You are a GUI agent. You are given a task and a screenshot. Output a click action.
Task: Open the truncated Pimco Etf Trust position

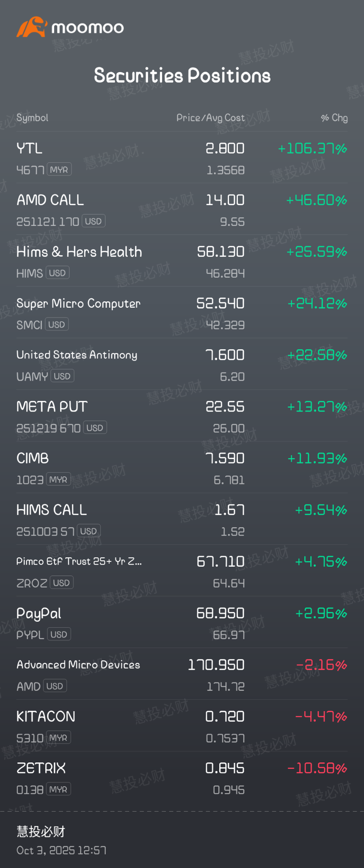[182, 570]
